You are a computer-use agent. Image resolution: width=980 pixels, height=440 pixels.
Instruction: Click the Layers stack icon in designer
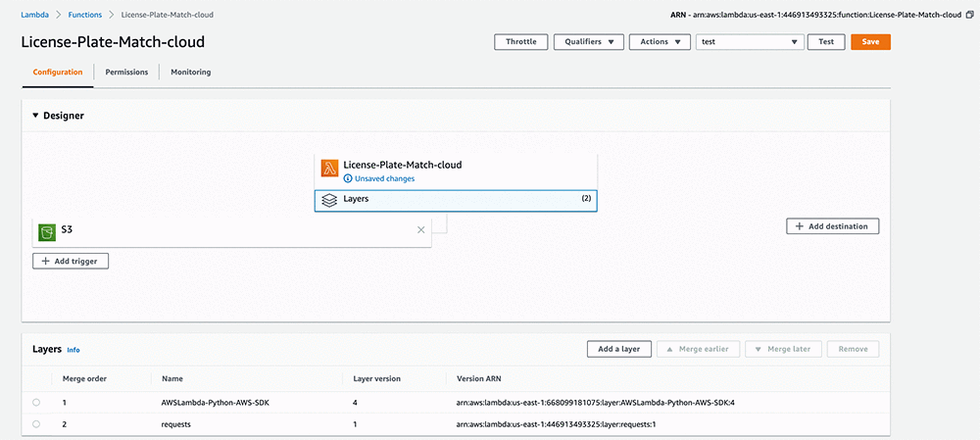click(329, 200)
